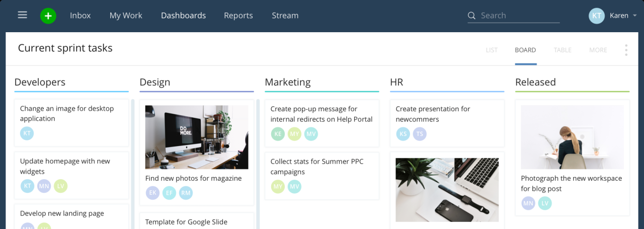Open the hamburger navigation menu
The height and width of the screenshot is (229, 644).
pyautogui.click(x=22, y=15)
